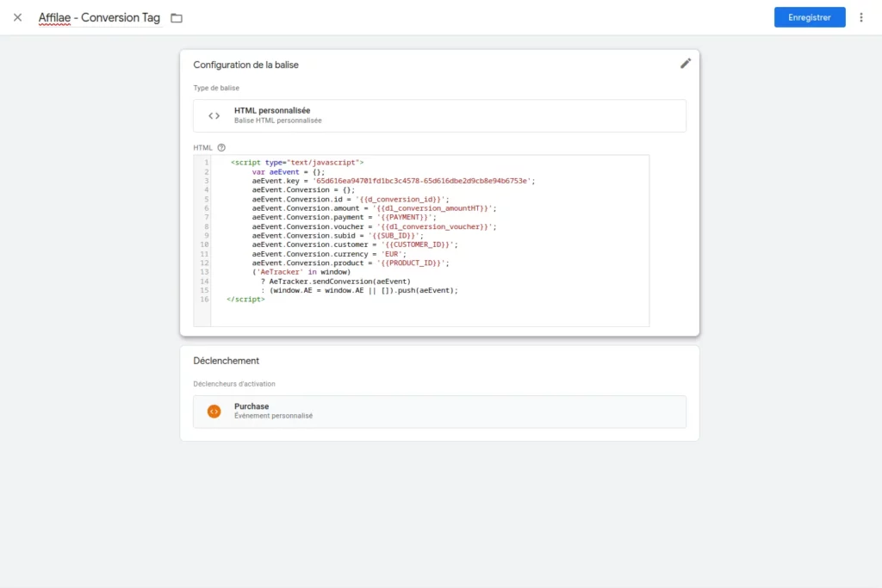The image size is (882, 588).
Task: Open the Purchase trigger
Action: 439,412
